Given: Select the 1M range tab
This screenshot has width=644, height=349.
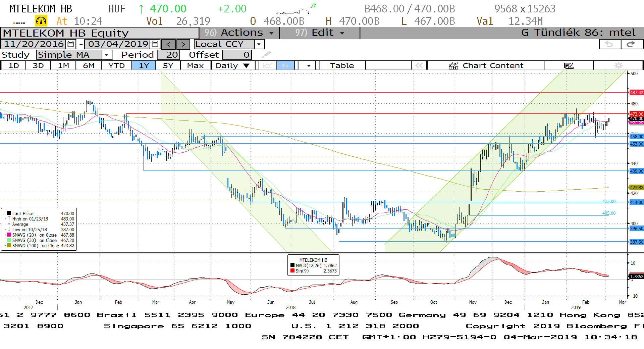Looking at the screenshot, I should (63, 65).
